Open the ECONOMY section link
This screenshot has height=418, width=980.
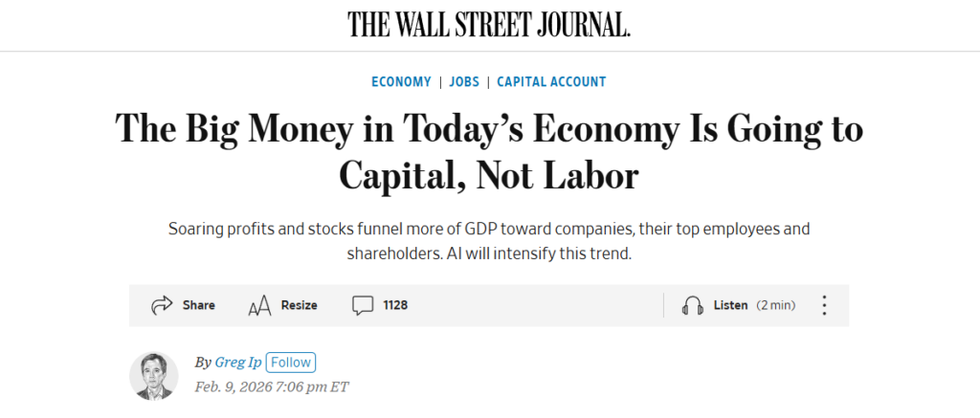pyautogui.click(x=401, y=81)
